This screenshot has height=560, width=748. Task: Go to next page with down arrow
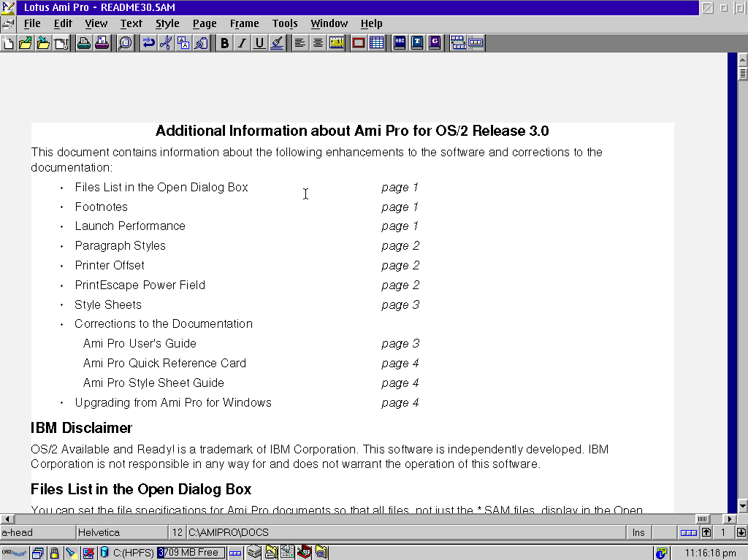click(741, 532)
